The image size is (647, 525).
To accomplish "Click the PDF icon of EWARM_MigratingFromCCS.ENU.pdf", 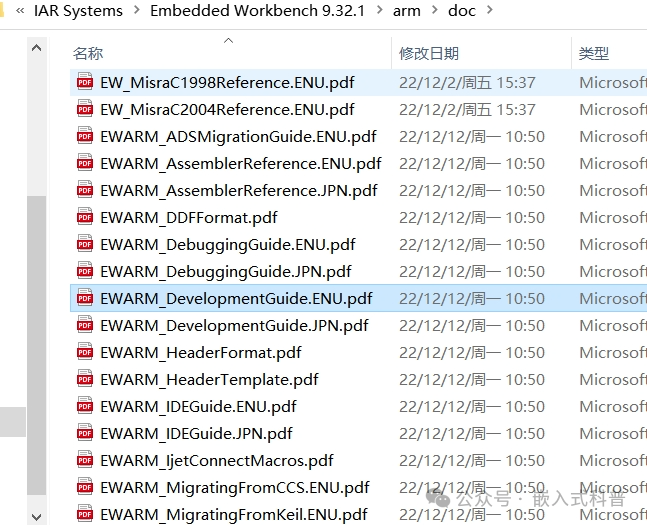I will (85, 487).
